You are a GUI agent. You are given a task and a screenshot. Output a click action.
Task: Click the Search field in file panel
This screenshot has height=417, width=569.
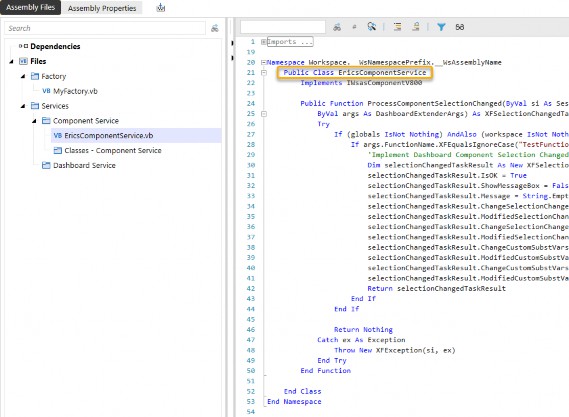(105, 28)
